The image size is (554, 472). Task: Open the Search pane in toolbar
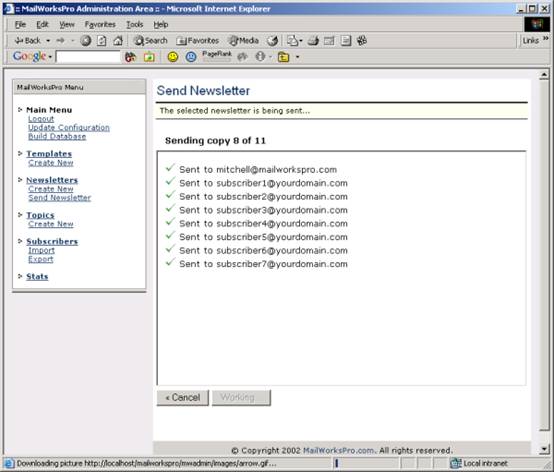coord(151,41)
